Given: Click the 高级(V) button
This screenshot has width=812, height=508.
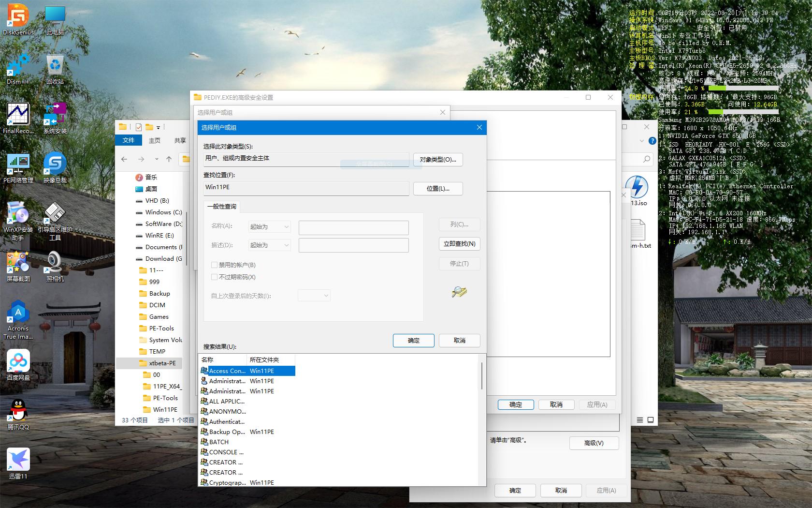Looking at the screenshot, I should tap(594, 443).
